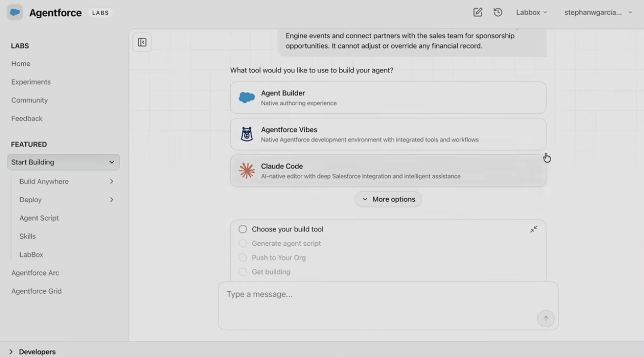Click the Salesforce cloud logo icon
This screenshot has height=357, width=644.
pyautogui.click(x=15, y=12)
